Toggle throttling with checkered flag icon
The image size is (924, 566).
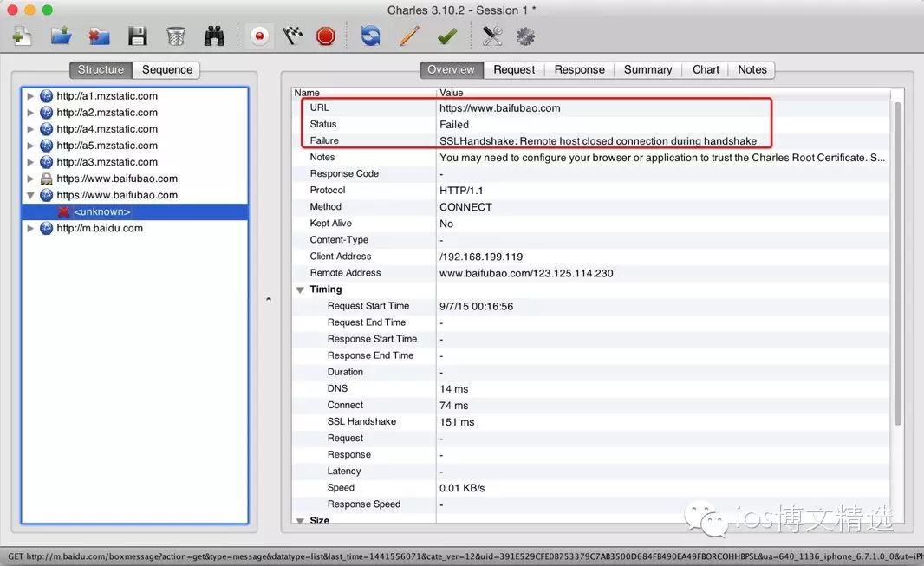(x=292, y=36)
